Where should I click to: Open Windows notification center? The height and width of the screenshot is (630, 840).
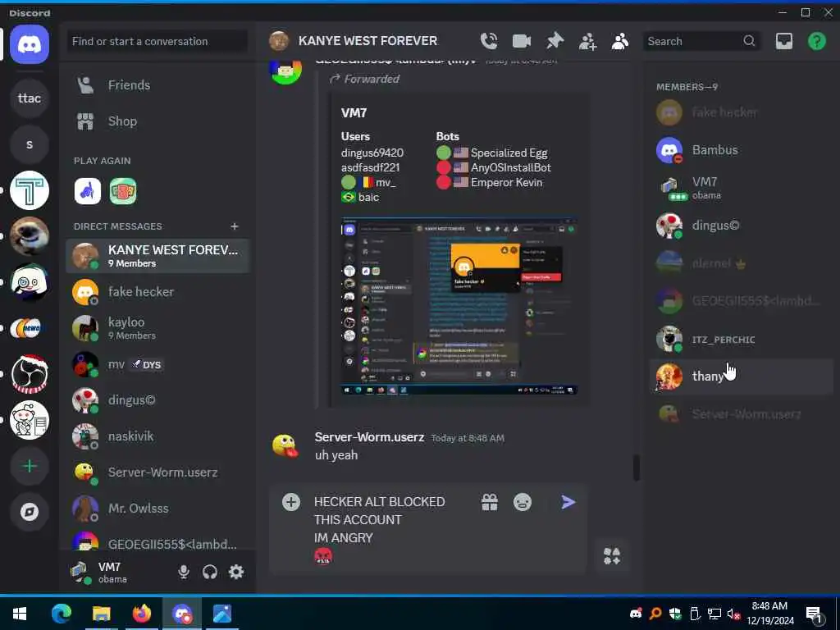coord(814,615)
